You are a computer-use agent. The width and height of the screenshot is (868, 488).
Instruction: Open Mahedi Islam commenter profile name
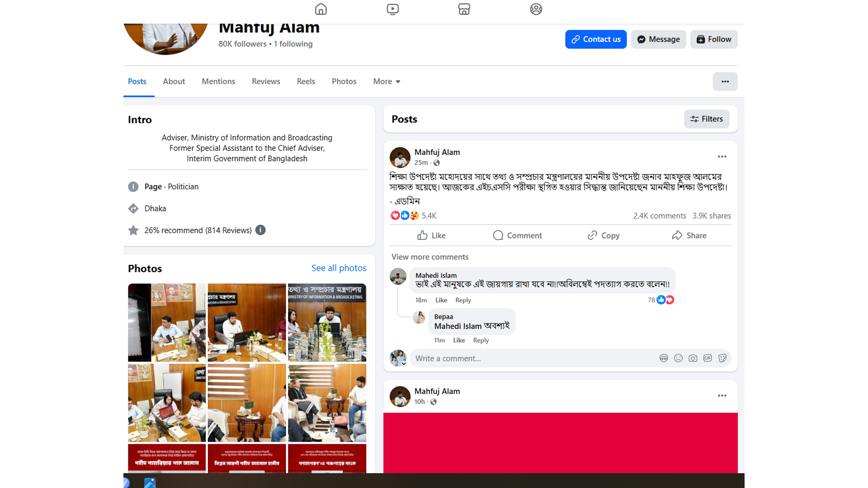pos(436,275)
